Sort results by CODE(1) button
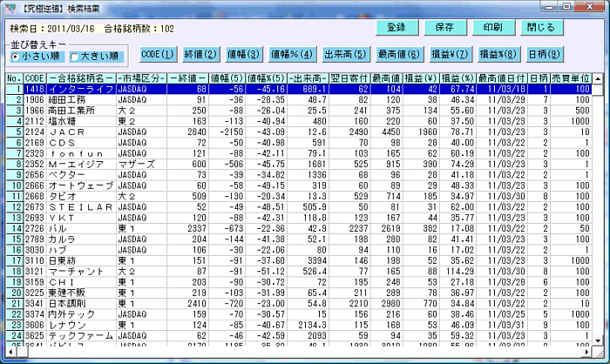Viewport: 610px width, 364px height. (x=158, y=54)
